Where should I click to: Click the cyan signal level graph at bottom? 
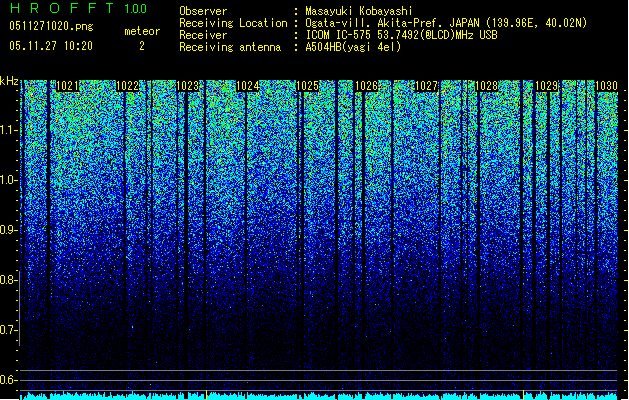coord(319,396)
